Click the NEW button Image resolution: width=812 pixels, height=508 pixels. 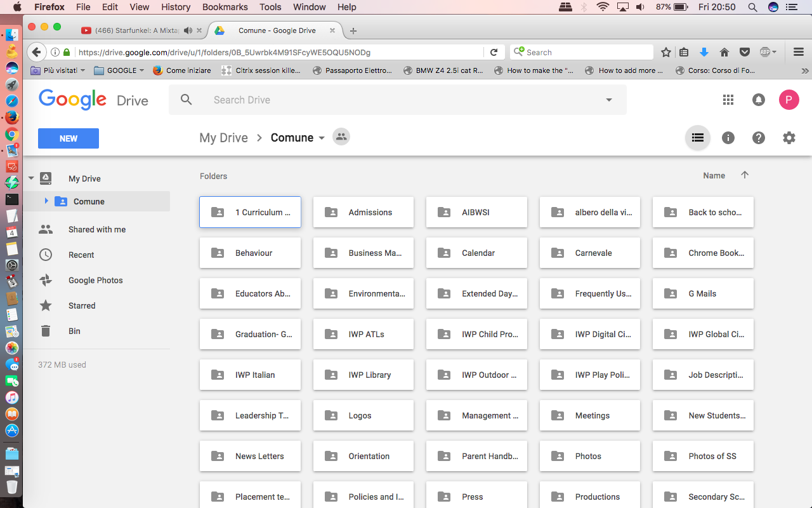click(x=69, y=138)
